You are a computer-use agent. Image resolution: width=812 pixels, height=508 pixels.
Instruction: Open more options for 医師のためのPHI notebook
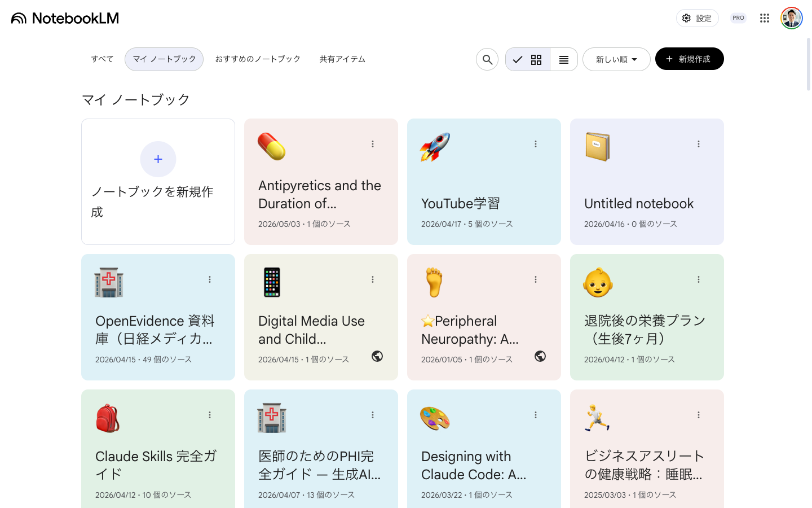click(x=373, y=415)
